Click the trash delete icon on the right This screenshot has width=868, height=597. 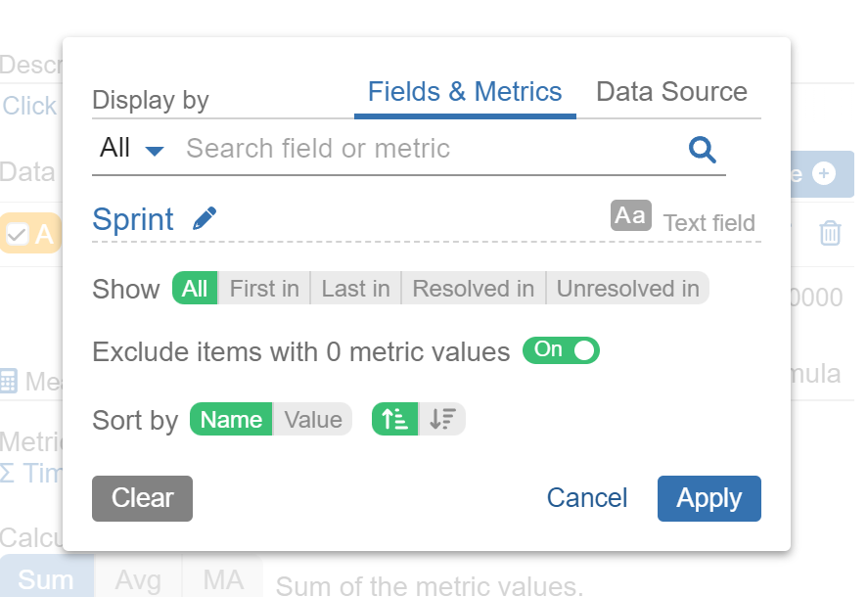click(x=830, y=233)
